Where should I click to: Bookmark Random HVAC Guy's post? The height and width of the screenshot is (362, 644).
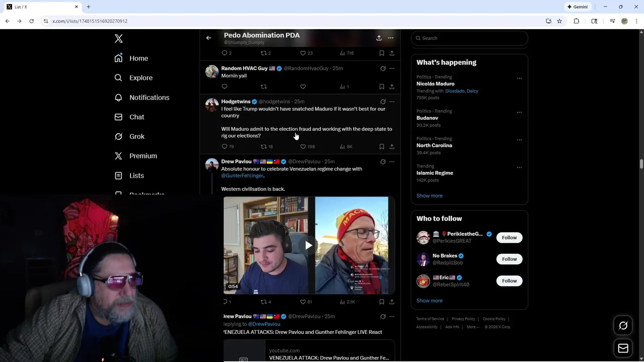(382, 86)
